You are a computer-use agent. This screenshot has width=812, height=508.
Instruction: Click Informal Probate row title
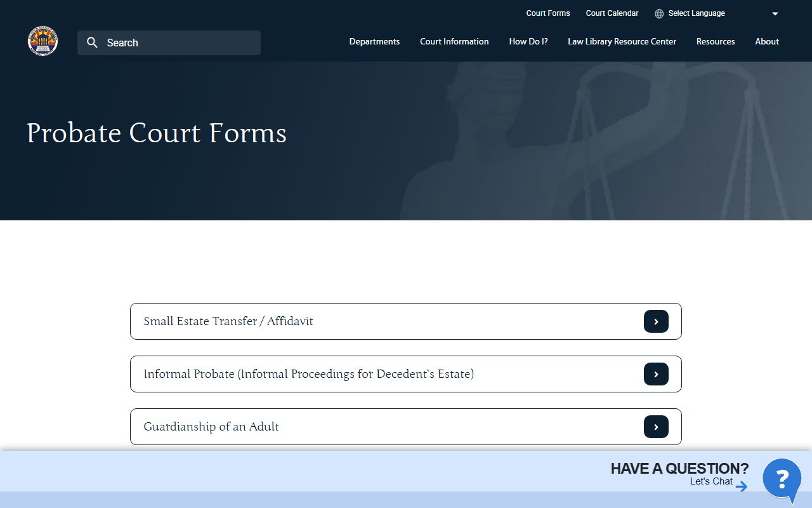pyautogui.click(x=309, y=374)
